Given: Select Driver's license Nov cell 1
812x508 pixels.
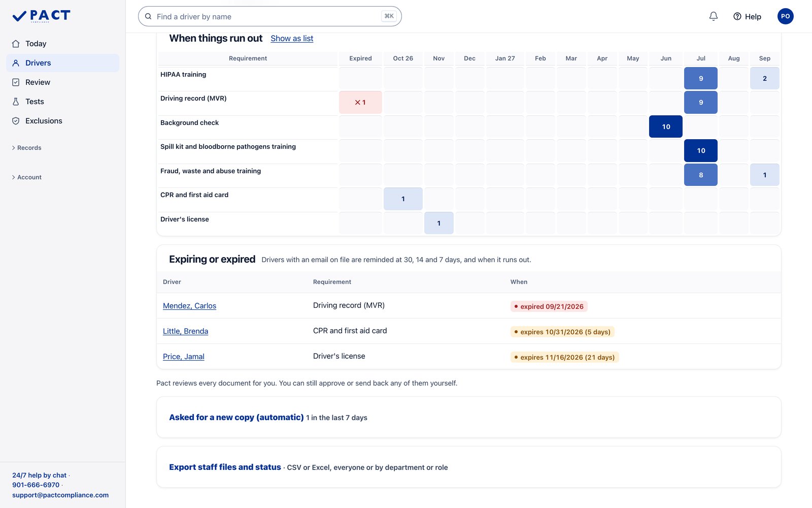Looking at the screenshot, I should coord(439,223).
